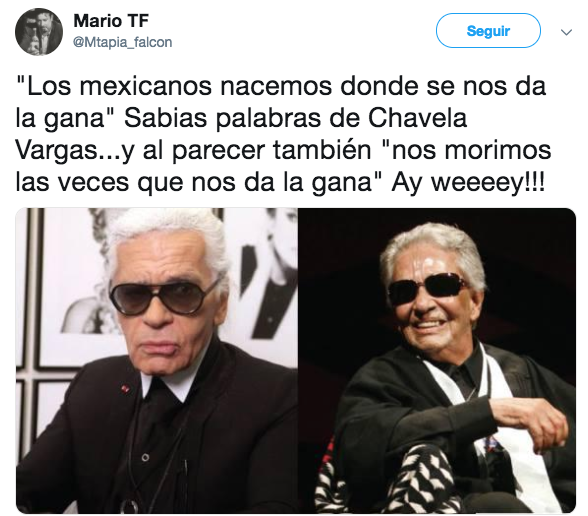Viewport: 588px width, 516px height.
Task: Select the phrase "Sabias palabras de Chavela"
Action: click(296, 118)
